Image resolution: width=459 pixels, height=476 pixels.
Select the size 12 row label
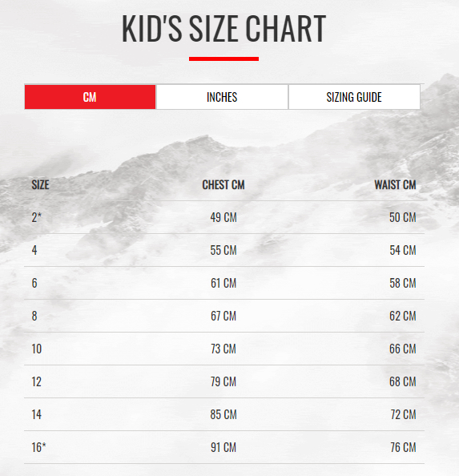tap(36, 381)
